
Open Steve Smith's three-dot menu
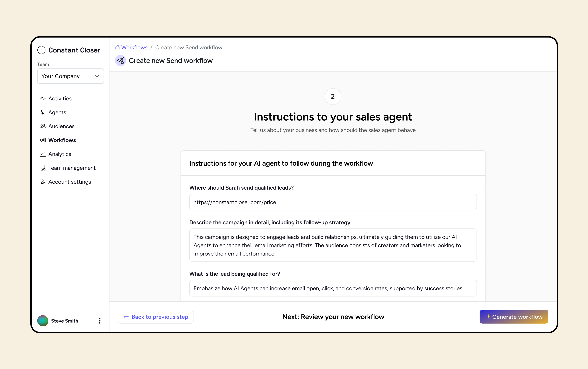100,321
